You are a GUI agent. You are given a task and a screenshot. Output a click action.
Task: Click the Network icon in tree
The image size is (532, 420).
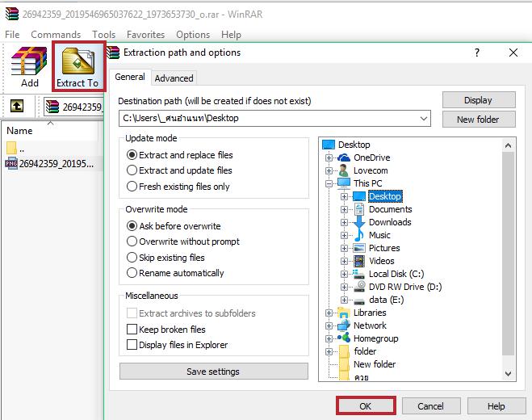click(x=344, y=325)
